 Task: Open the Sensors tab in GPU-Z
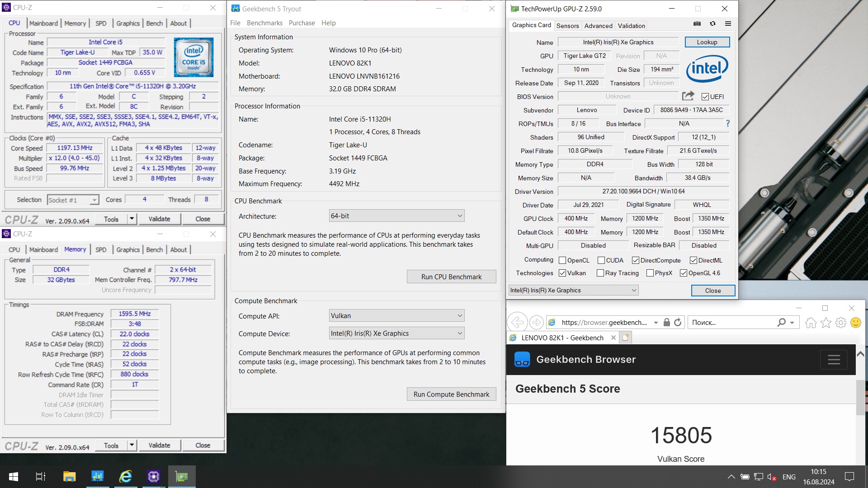[567, 26]
